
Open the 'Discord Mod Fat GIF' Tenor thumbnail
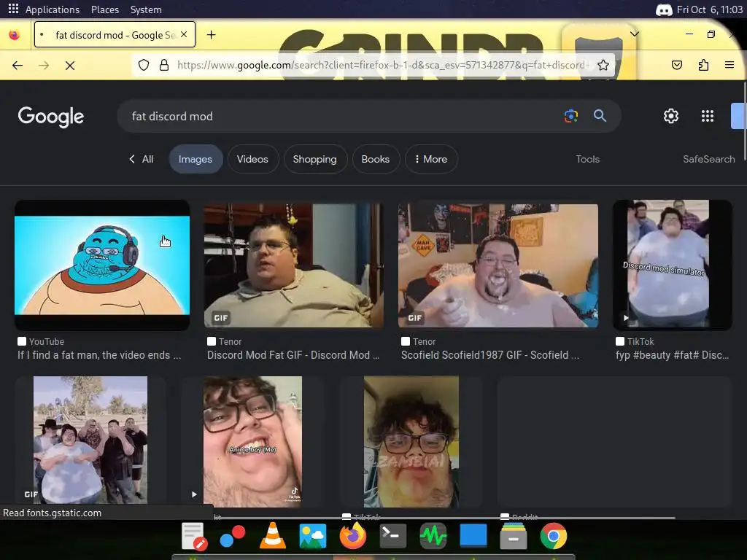click(x=293, y=265)
